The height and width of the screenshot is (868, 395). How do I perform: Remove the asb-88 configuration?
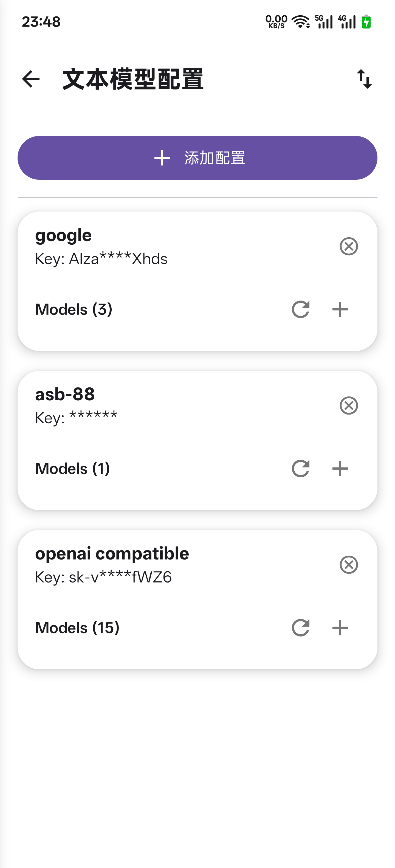(348, 405)
